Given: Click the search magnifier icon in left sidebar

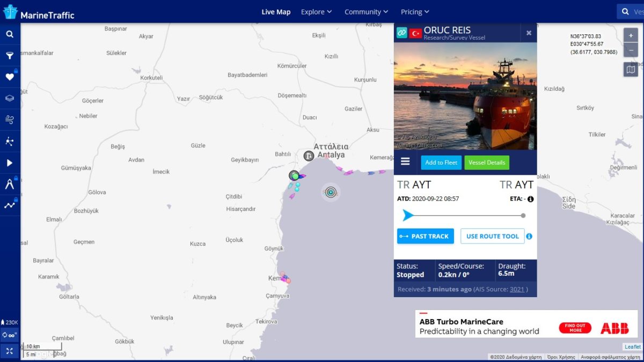Looking at the screenshot, I should click(10, 34).
